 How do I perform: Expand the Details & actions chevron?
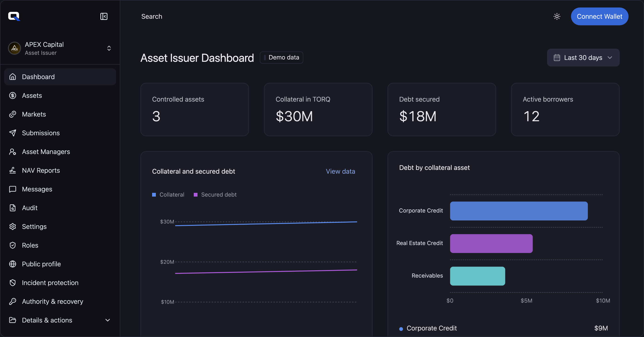(108, 320)
